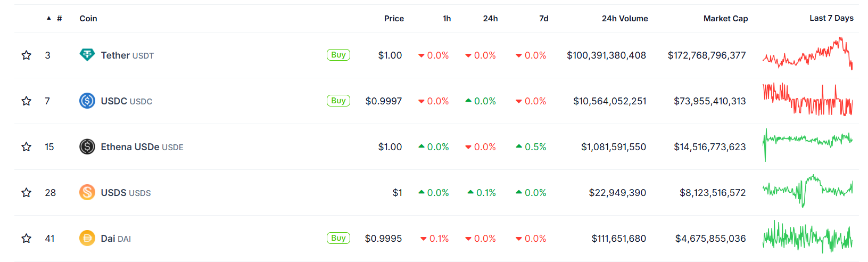Click the Ethena USDe coin logo

(87, 146)
